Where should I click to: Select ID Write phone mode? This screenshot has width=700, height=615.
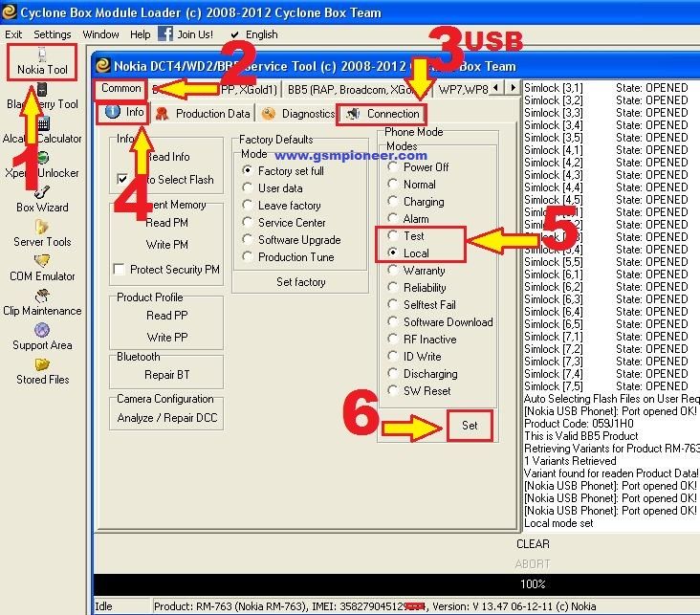392,356
